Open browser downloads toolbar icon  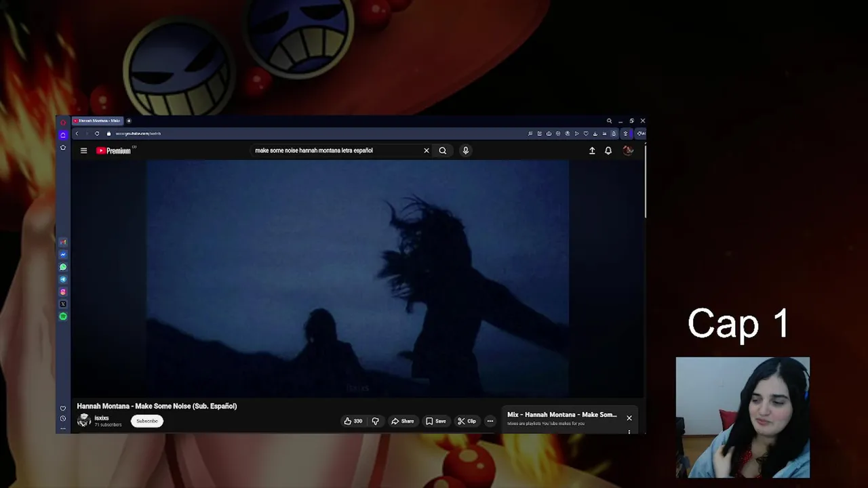595,134
